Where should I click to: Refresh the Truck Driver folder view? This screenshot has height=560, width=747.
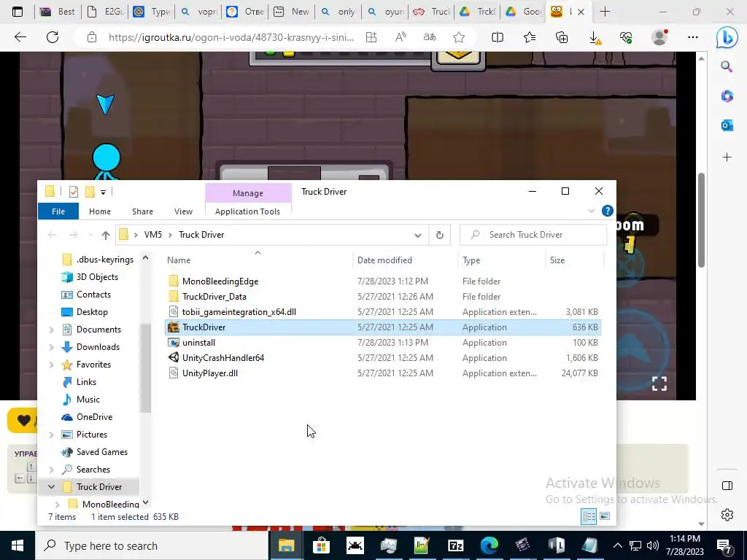coord(440,235)
